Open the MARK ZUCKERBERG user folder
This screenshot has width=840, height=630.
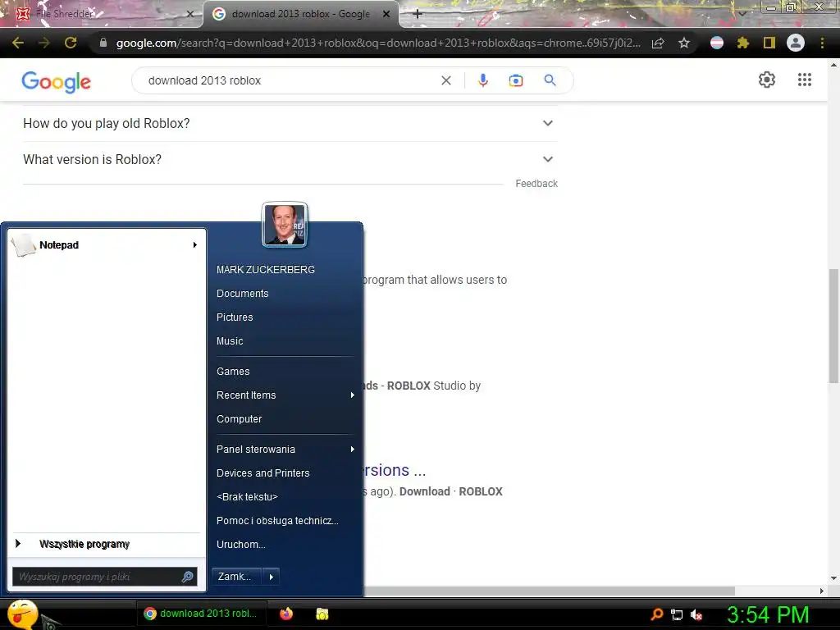pos(266,269)
